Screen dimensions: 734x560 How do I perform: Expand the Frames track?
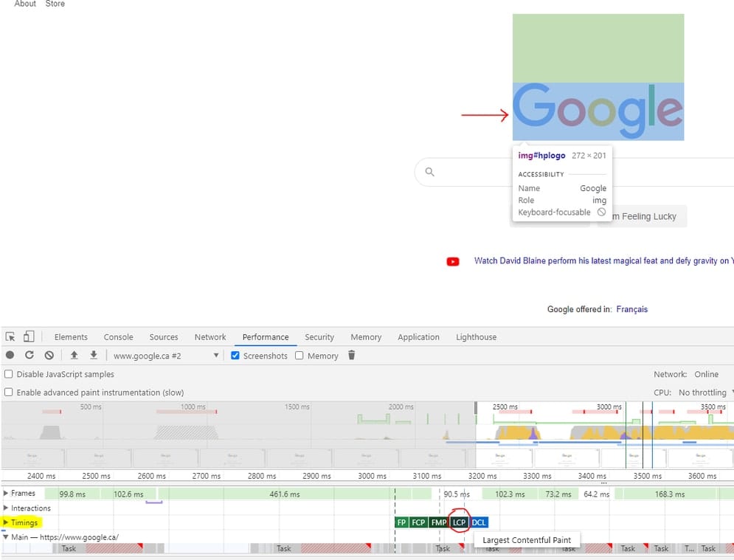6,493
